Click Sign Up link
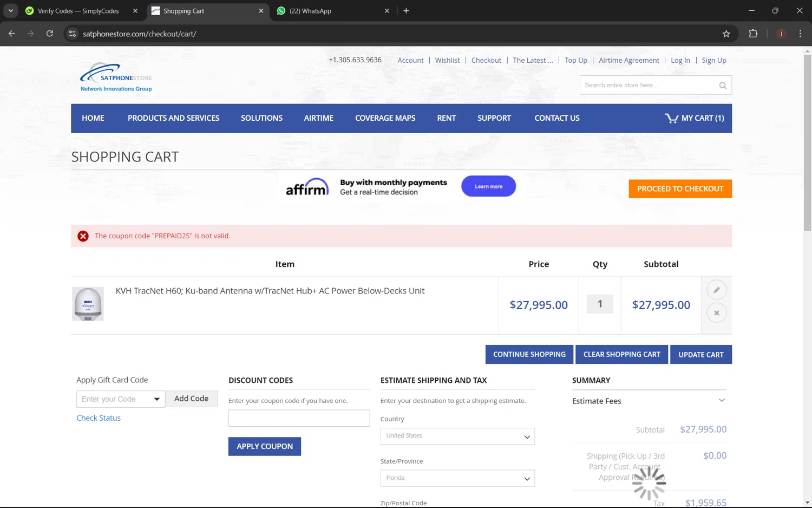 714,61
